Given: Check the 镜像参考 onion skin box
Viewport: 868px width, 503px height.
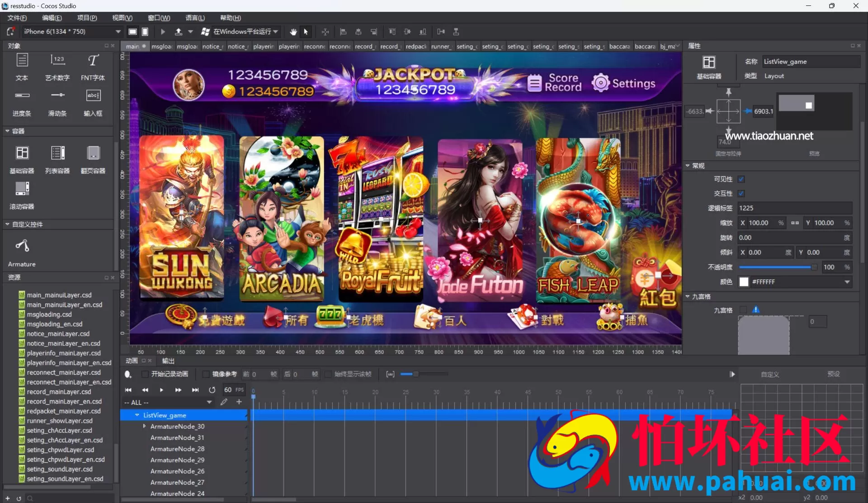Looking at the screenshot, I should coord(206,374).
